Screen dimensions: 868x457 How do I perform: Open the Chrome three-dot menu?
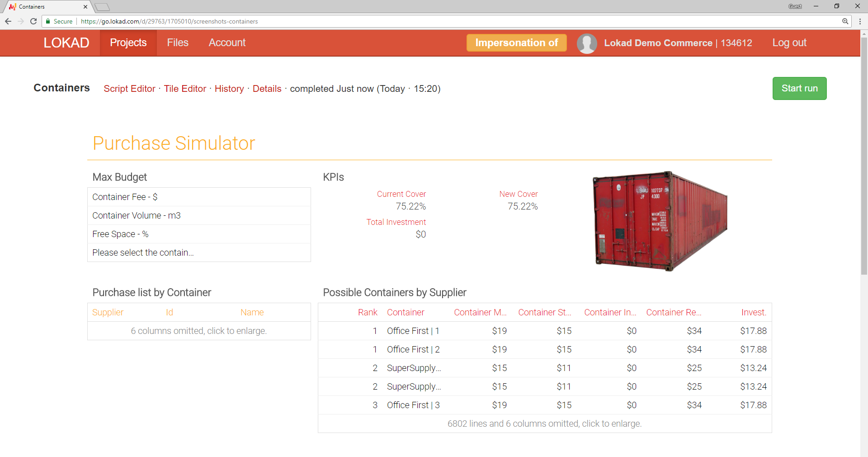click(x=859, y=21)
